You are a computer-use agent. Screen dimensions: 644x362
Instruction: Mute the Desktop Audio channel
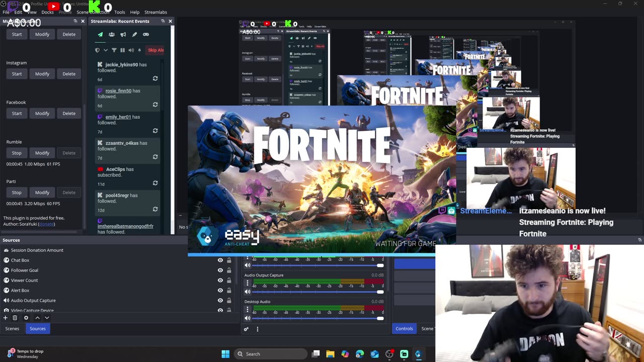[x=248, y=318]
